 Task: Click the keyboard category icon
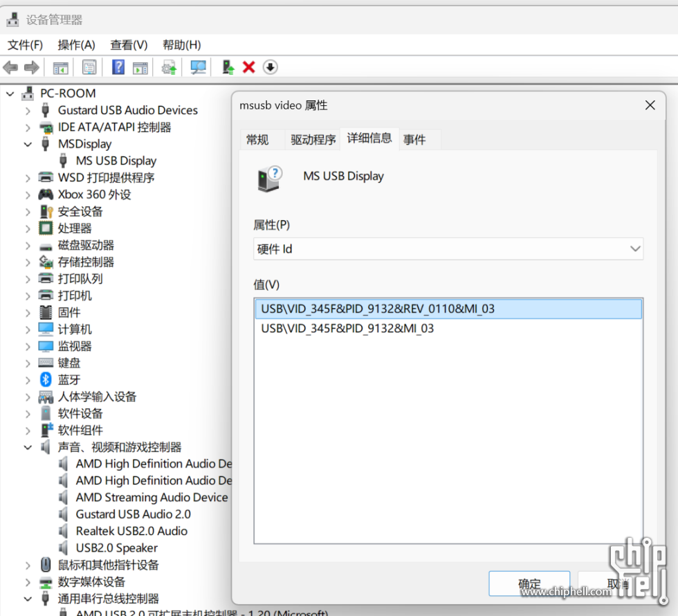pos(46,363)
